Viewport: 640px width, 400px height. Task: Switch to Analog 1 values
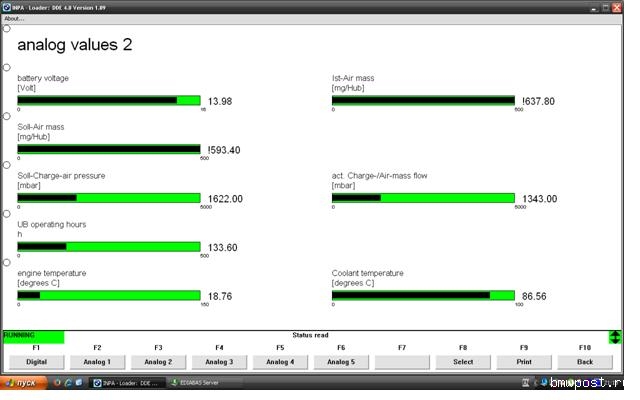[97, 361]
